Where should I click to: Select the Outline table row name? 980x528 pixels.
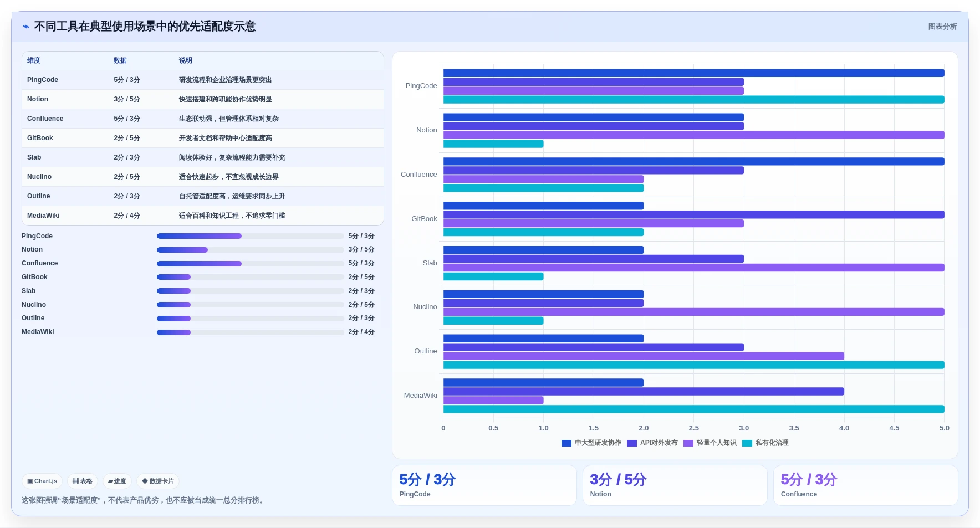[x=39, y=196]
